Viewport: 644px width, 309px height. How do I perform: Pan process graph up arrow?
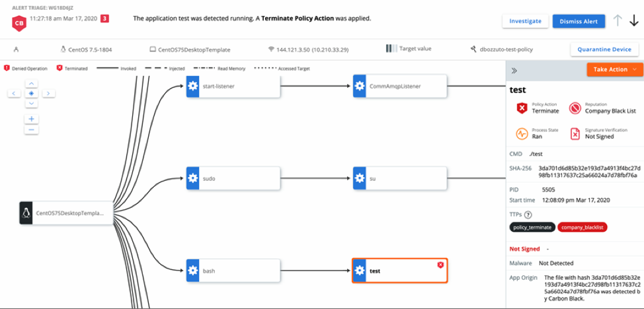point(32,84)
